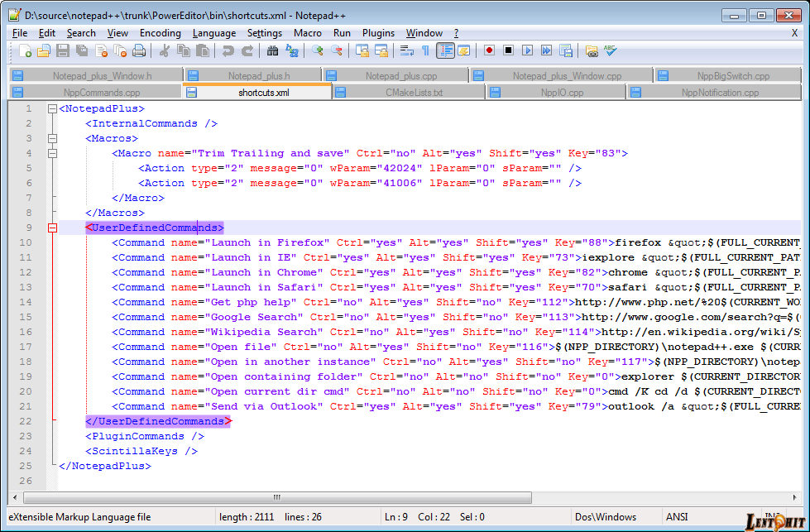Switch to the Notepad_plus.h tab

(253, 75)
